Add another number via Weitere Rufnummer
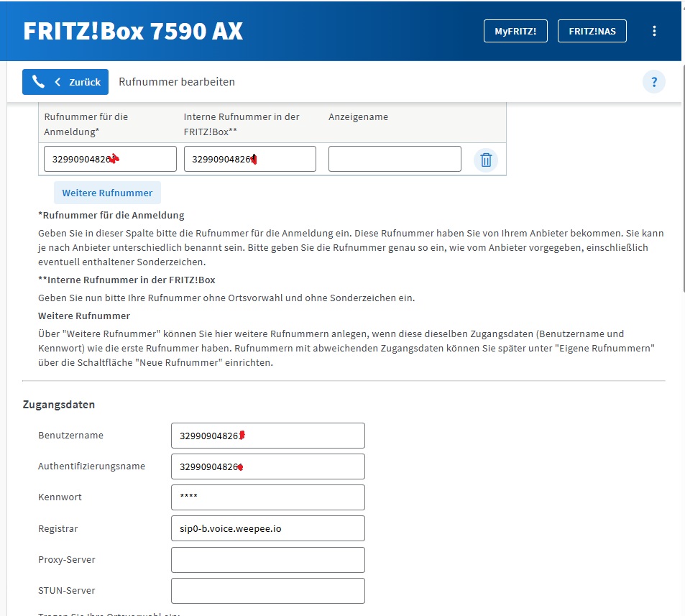Image resolution: width=685 pixels, height=616 pixels. [x=108, y=193]
